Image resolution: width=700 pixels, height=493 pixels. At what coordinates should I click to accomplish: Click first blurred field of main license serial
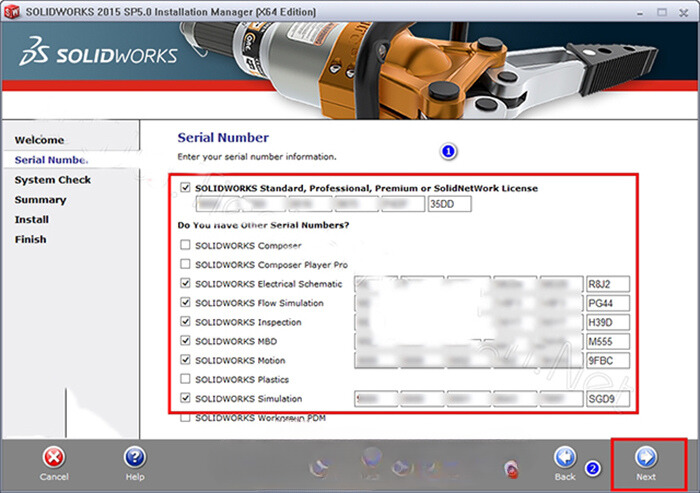(218, 204)
